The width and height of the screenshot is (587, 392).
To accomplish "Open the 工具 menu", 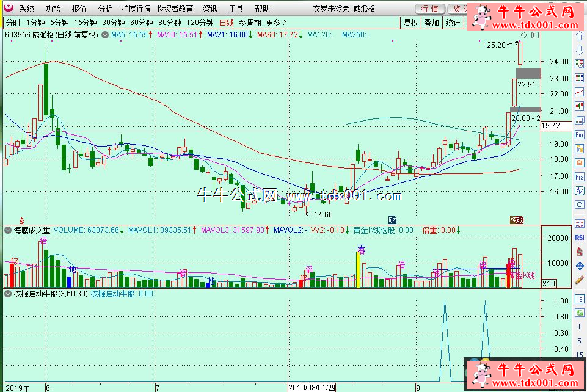I will tap(236, 8).
